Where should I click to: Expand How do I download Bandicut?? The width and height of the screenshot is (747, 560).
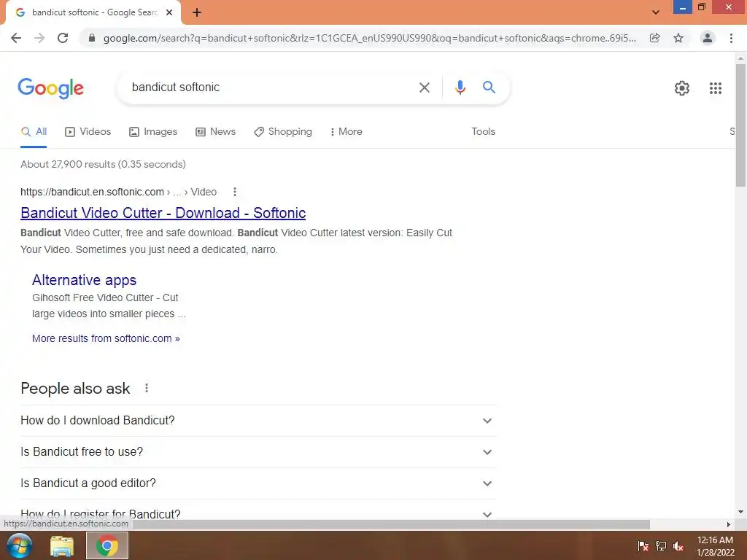[x=258, y=421]
